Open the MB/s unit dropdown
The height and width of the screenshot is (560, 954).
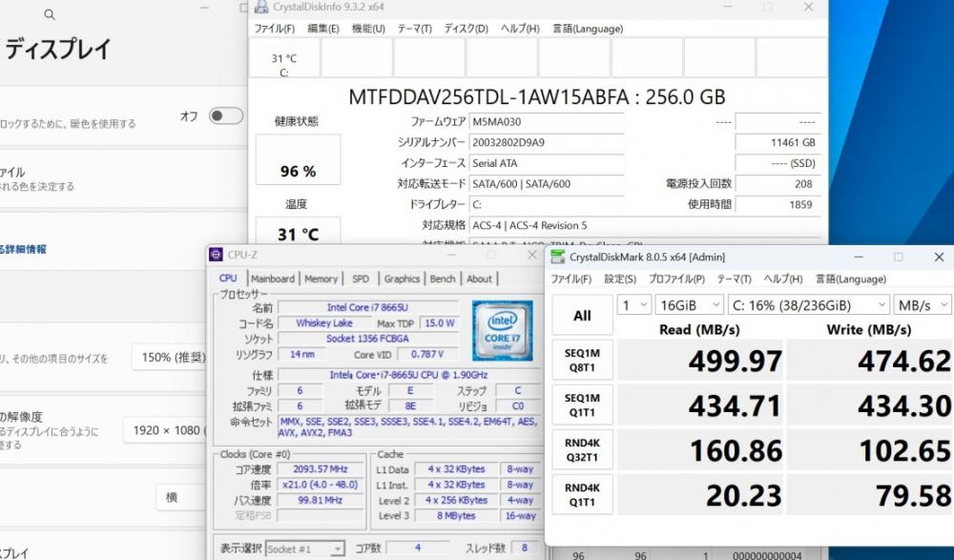[x=923, y=305]
